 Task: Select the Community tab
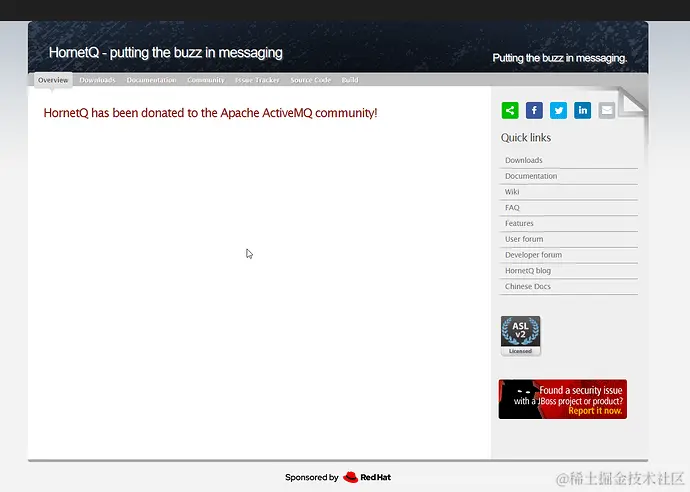[x=206, y=80]
